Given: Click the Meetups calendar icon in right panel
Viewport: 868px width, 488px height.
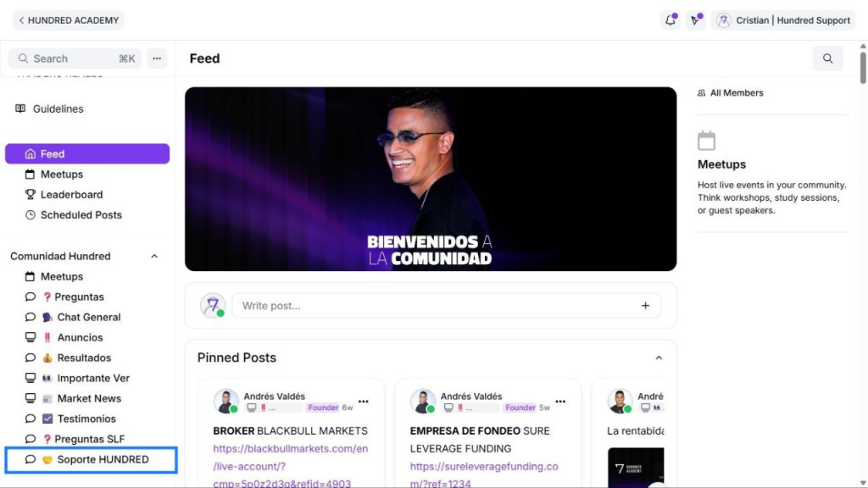Looking at the screenshot, I should [706, 141].
